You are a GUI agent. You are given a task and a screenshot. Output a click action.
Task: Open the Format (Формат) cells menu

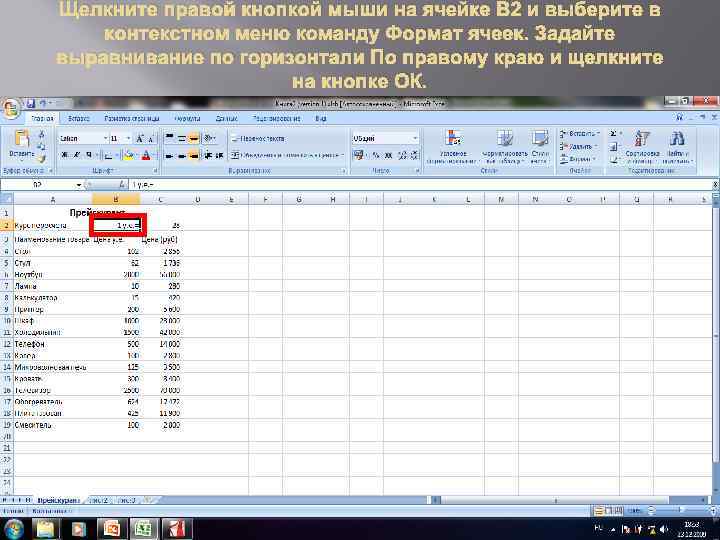click(578, 159)
